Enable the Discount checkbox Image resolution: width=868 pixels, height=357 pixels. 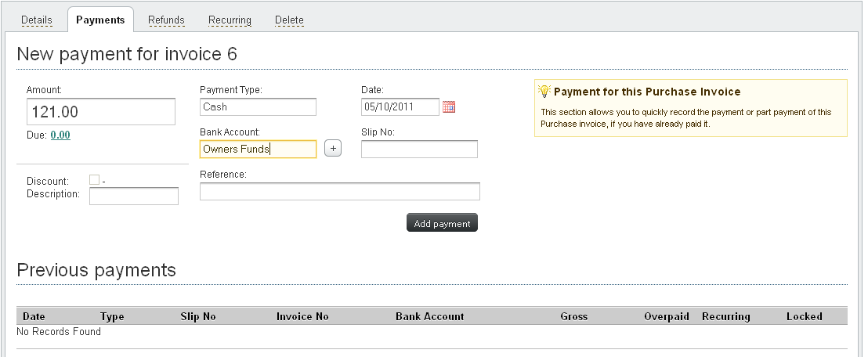(x=94, y=180)
